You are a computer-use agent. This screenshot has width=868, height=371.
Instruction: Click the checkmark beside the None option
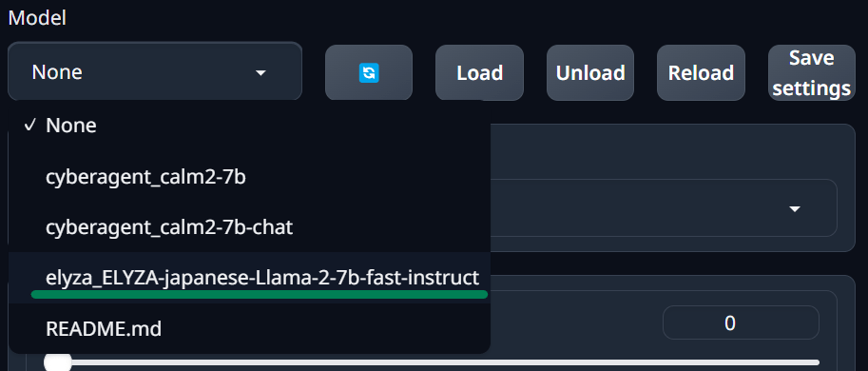[29, 126]
